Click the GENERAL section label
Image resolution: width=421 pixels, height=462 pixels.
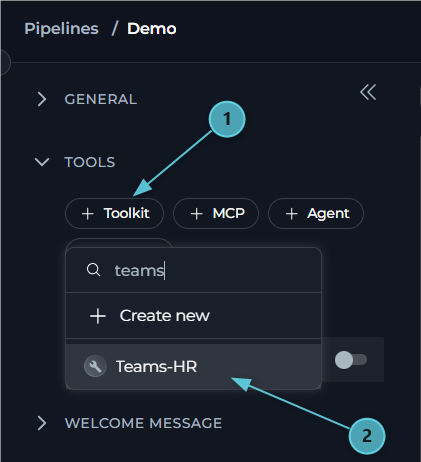(x=101, y=99)
